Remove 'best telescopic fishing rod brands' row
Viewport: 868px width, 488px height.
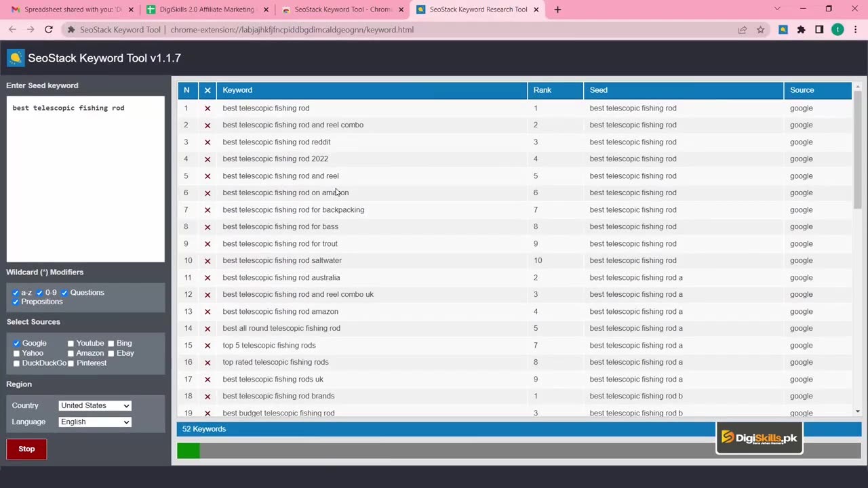tap(208, 396)
